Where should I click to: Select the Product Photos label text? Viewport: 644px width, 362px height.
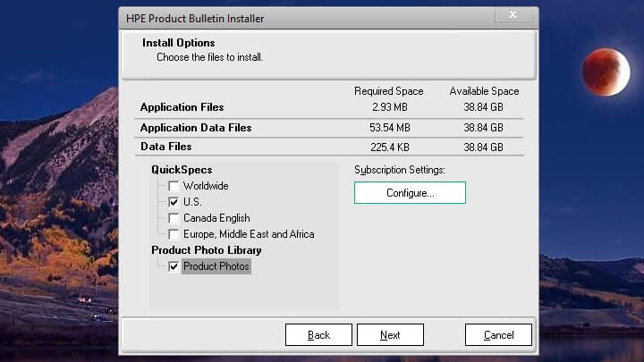pyautogui.click(x=216, y=266)
